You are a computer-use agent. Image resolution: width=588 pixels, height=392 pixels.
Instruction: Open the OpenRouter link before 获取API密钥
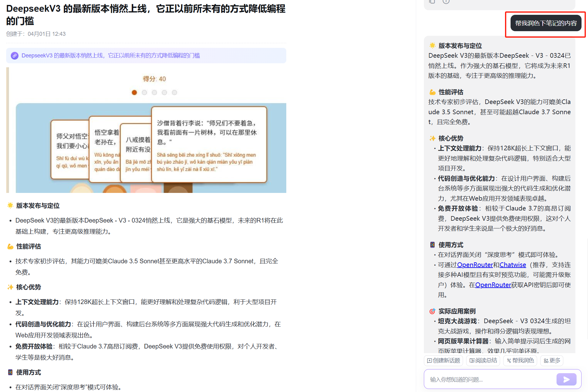[493, 285]
